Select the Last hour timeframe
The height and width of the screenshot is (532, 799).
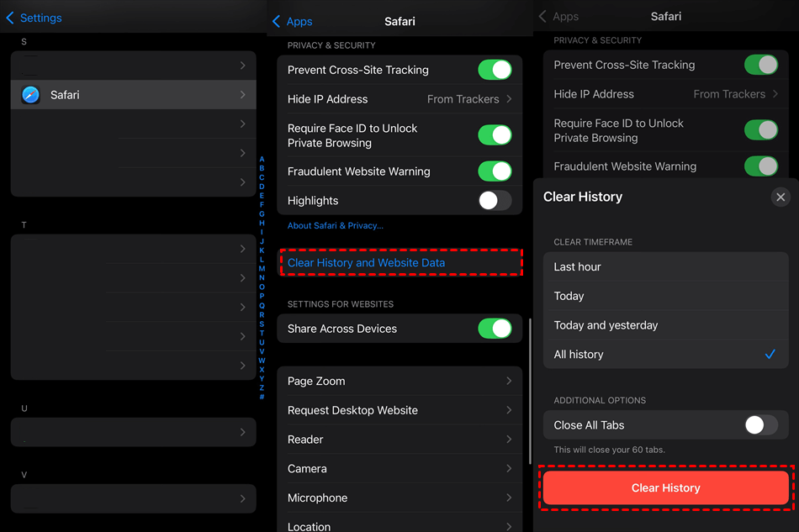click(665, 266)
